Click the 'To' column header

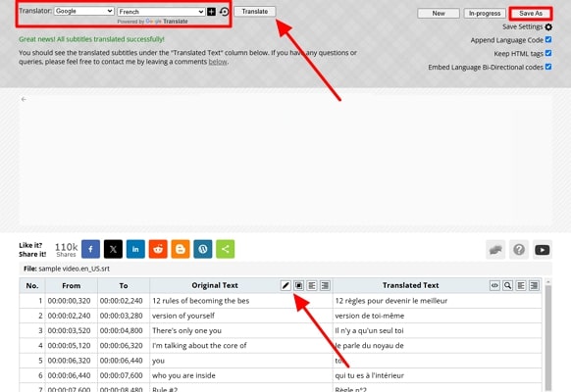pos(124,286)
